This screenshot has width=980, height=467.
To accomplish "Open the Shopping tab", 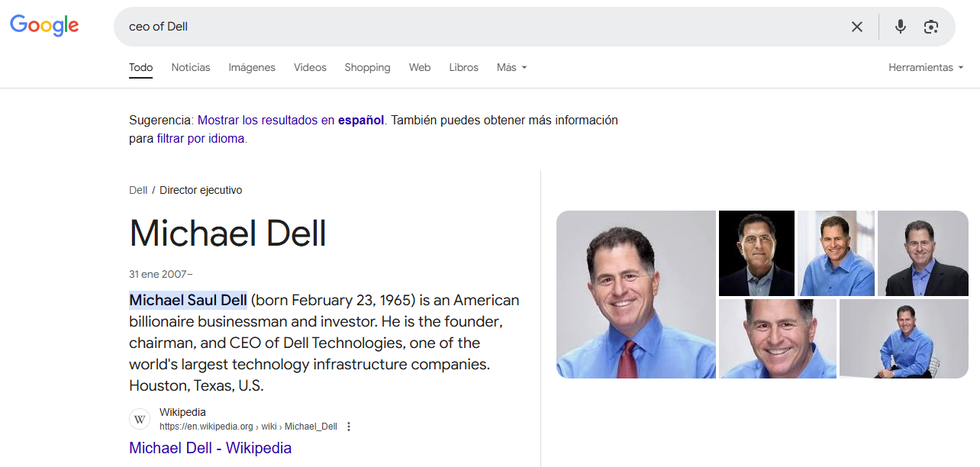I will pyautogui.click(x=367, y=67).
